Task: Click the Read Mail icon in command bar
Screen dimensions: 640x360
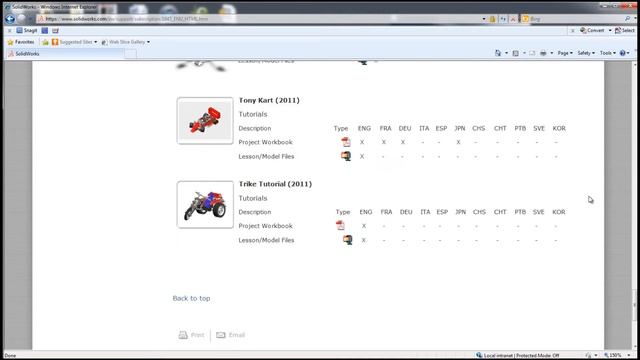Action: coord(532,53)
